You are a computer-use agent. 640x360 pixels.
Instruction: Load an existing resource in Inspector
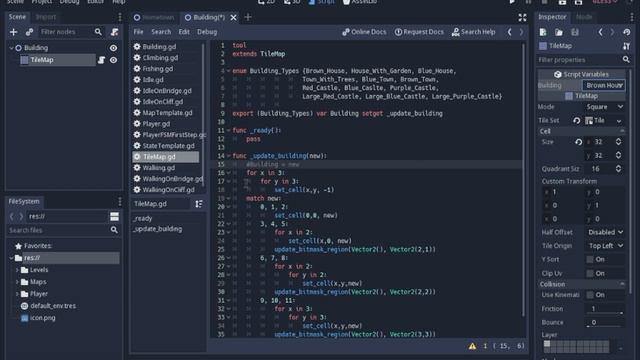[x=559, y=32]
